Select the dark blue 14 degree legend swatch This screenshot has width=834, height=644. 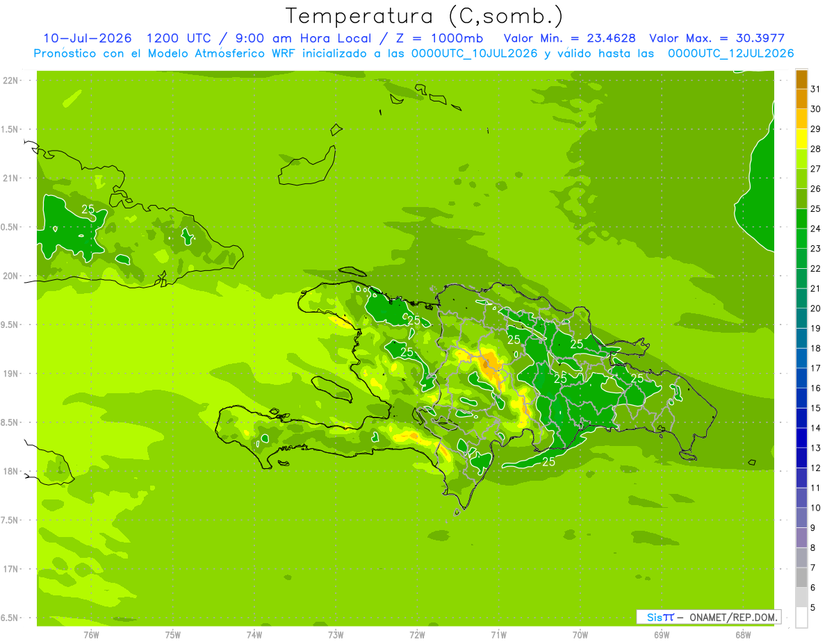(x=801, y=418)
